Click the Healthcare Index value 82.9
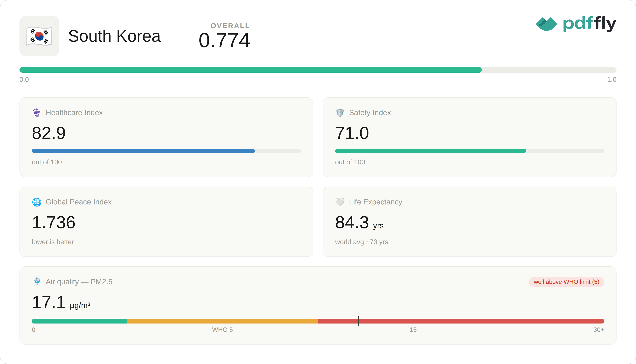Viewport: 636px width, 364px height. [49, 133]
